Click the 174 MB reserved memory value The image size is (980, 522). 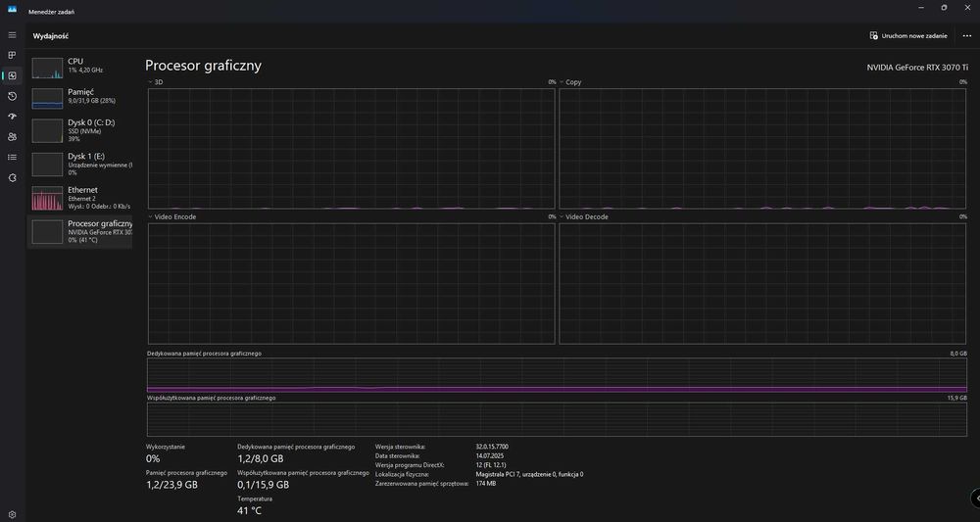(486, 483)
